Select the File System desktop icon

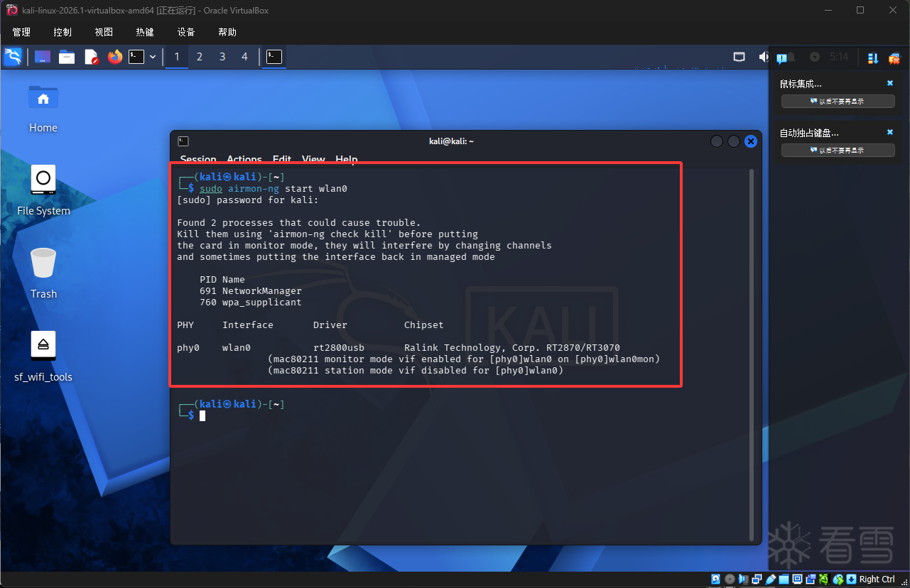(x=43, y=191)
